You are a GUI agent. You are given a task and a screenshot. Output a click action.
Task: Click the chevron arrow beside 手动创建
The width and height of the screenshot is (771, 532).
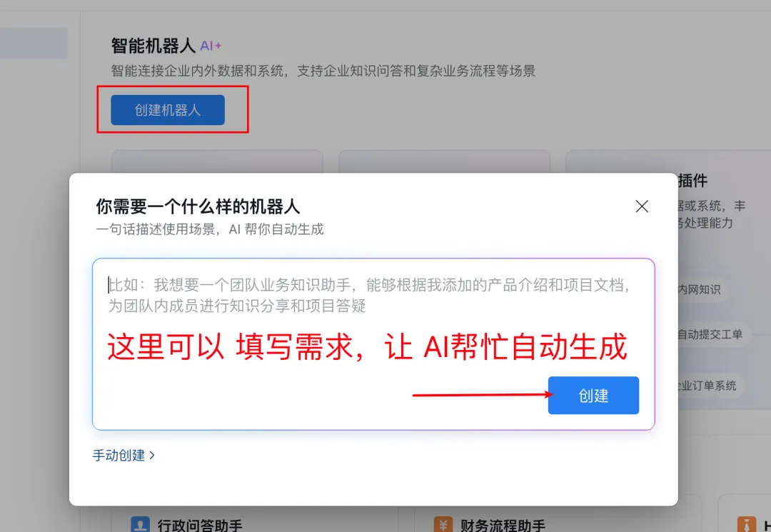pyautogui.click(x=152, y=456)
